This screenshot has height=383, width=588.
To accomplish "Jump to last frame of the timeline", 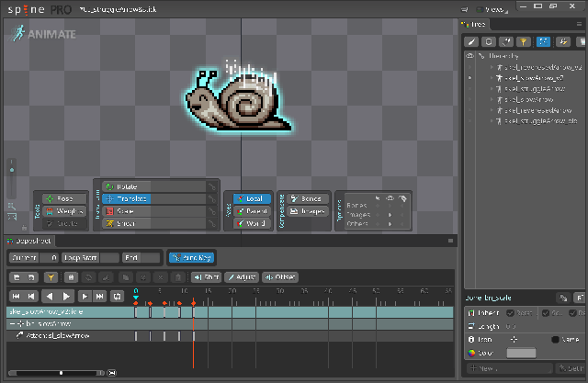I will pyautogui.click(x=100, y=297).
